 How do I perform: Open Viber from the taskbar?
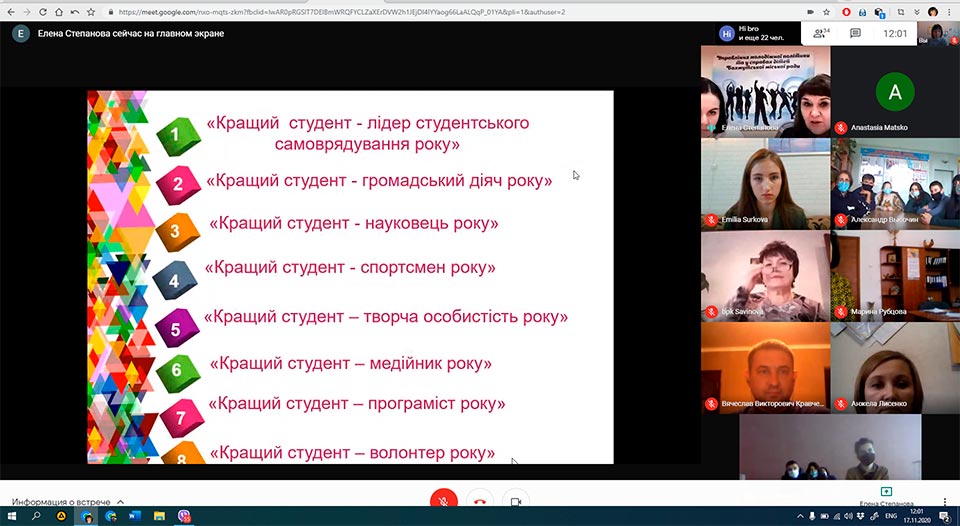(x=184, y=517)
